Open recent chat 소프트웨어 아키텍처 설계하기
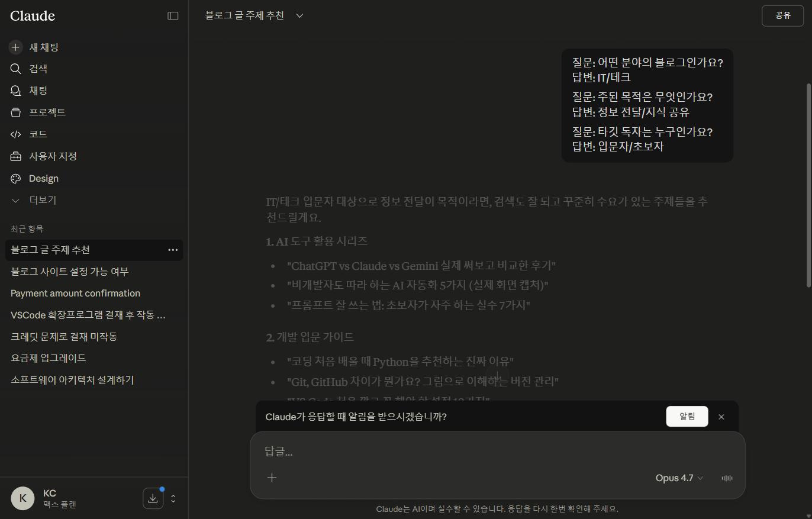This screenshot has height=519, width=812. 95,380
